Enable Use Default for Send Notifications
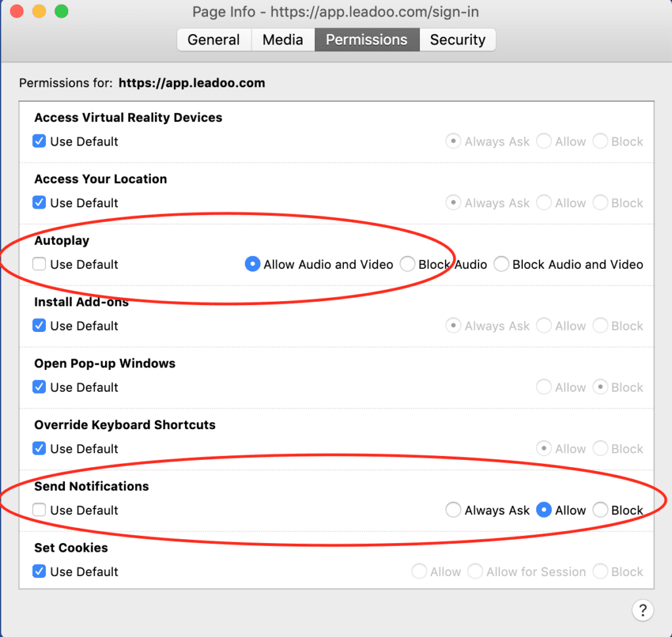This screenshot has width=672, height=637. (39, 510)
